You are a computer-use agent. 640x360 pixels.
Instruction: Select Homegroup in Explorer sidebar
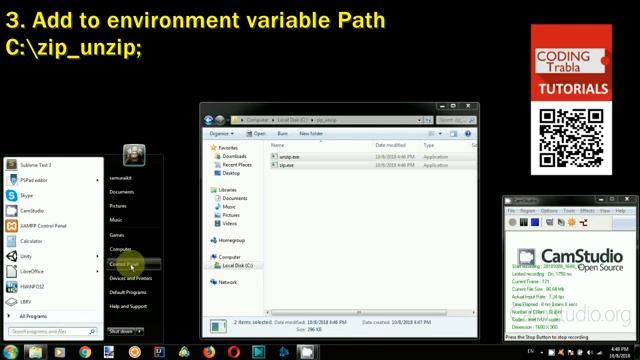click(x=231, y=240)
